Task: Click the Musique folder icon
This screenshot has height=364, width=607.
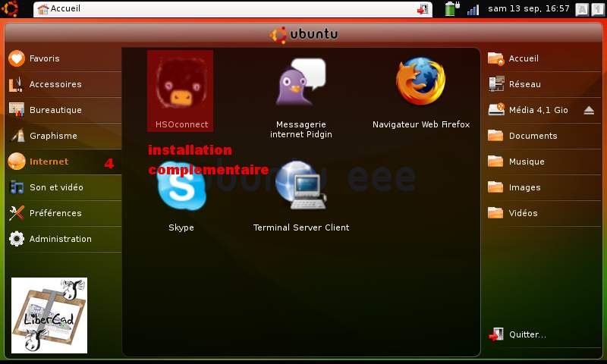Action: click(495, 162)
